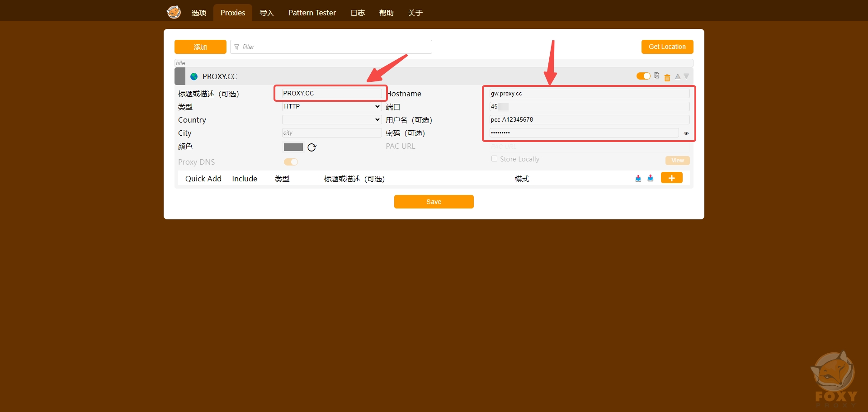Click the username field pcc-A12345678
The image size is (868, 412).
[x=590, y=120]
